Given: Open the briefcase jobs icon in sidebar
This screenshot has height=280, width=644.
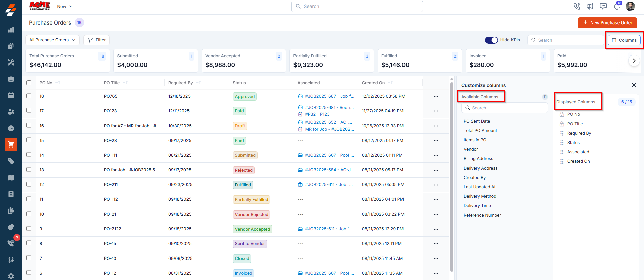Looking at the screenshot, I should (x=11, y=79).
